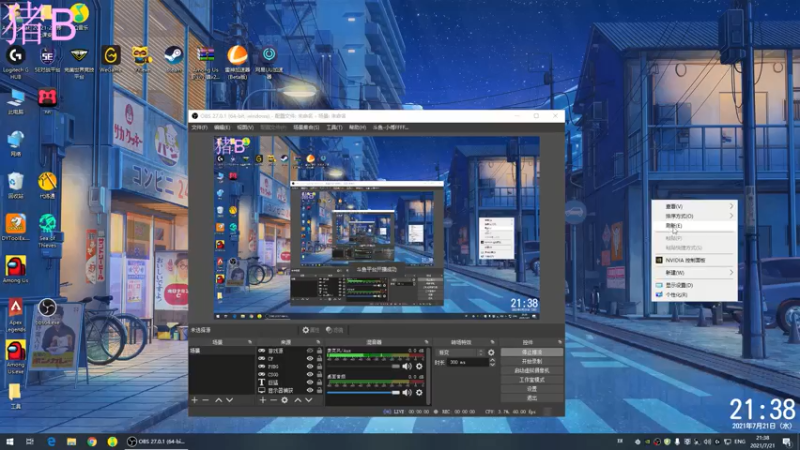Toggle lock on 显示器捕获 source
This screenshot has width=800, height=450.
point(319,390)
